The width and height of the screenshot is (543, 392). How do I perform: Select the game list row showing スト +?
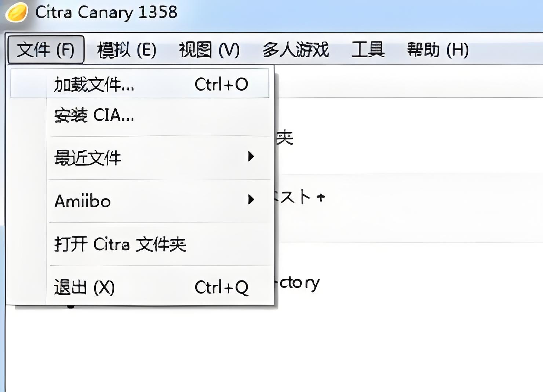(409, 208)
